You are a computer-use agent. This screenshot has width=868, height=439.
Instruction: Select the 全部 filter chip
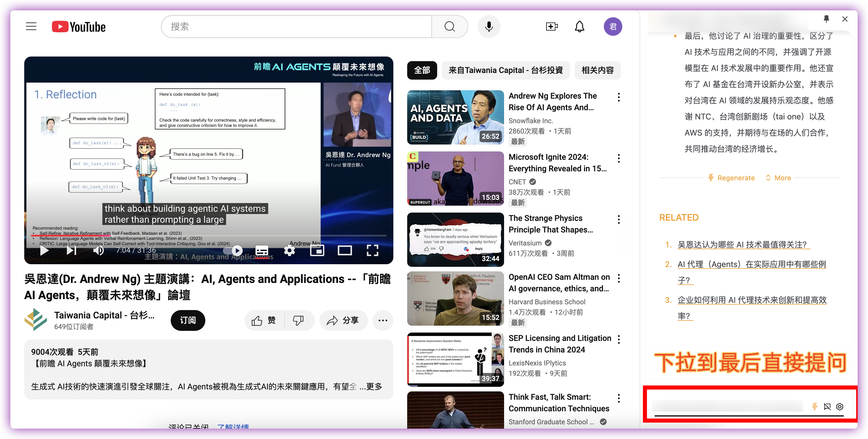[x=422, y=70]
